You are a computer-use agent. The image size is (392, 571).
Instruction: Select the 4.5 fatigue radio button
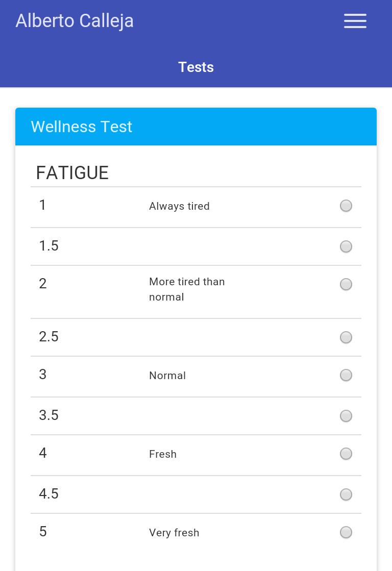pos(346,494)
